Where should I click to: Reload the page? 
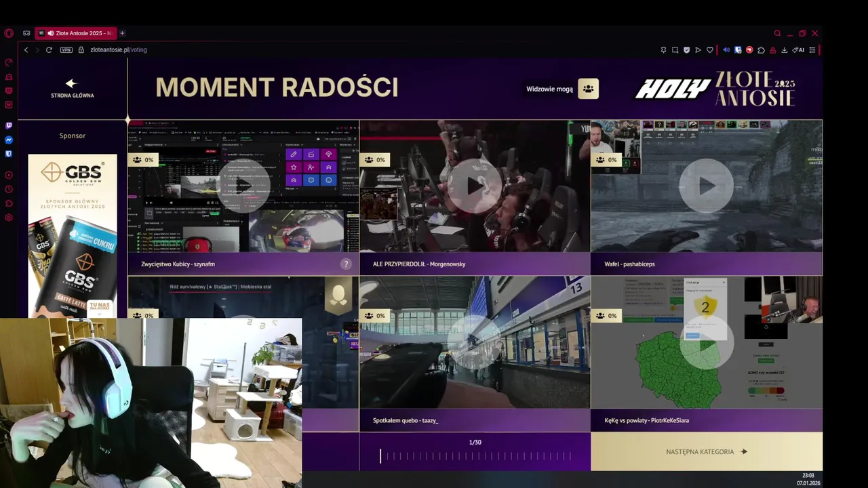(x=49, y=50)
